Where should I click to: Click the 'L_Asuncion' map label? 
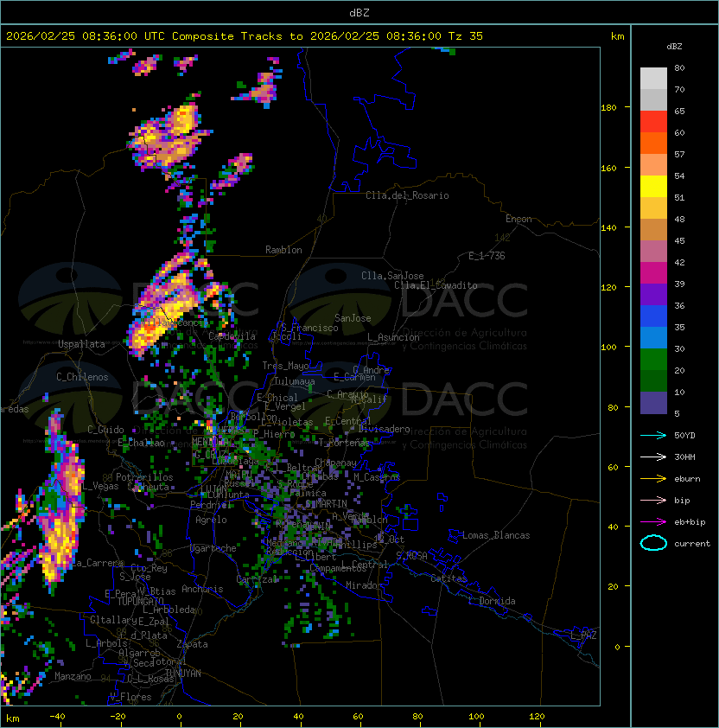tap(393, 337)
